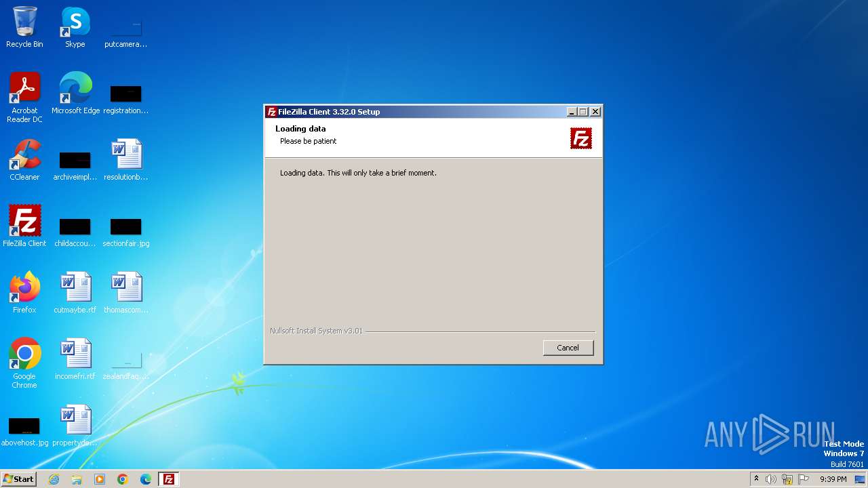Open FileZilla Client desktop shortcut
The width and height of the screenshot is (868, 488).
pyautogui.click(x=24, y=226)
